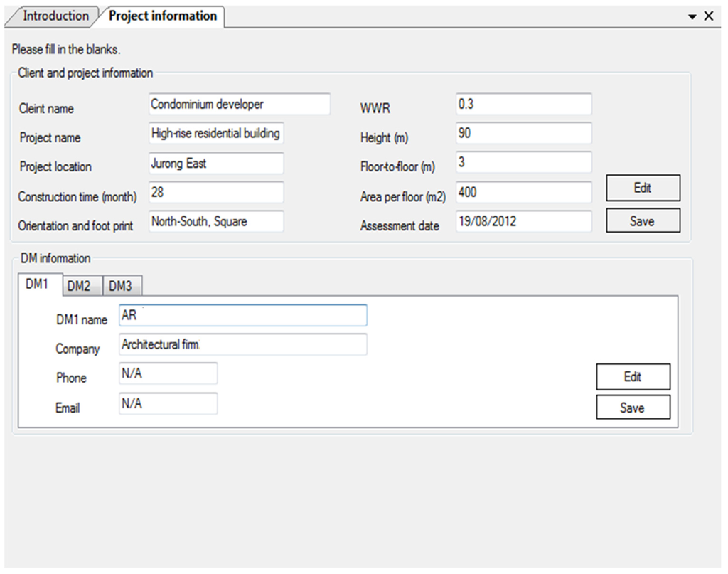This screenshot has height=574, width=728.
Task: Switch to the Introduction tab
Action: point(54,16)
